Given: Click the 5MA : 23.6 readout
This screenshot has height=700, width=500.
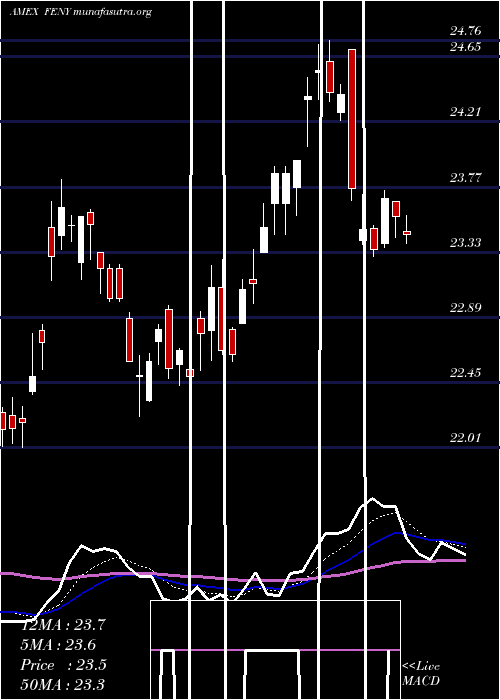Looking at the screenshot, I should click(x=58, y=645).
